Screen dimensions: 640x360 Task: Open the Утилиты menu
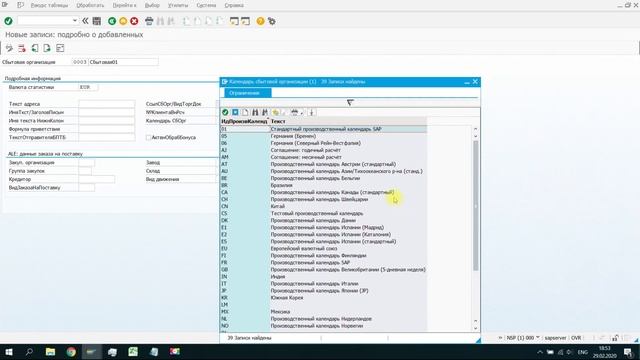tap(178, 5)
